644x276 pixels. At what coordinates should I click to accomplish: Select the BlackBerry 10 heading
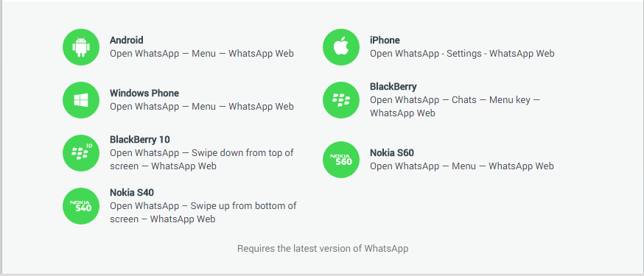click(x=140, y=139)
